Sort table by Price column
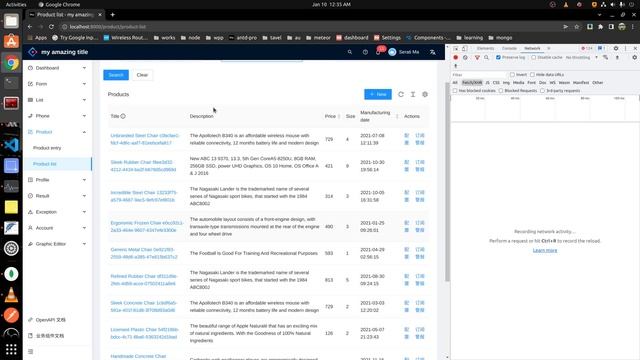 click(332, 116)
